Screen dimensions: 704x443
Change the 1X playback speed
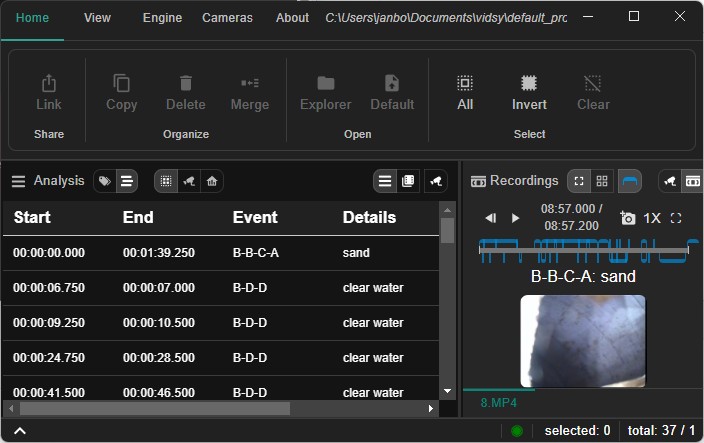point(652,218)
